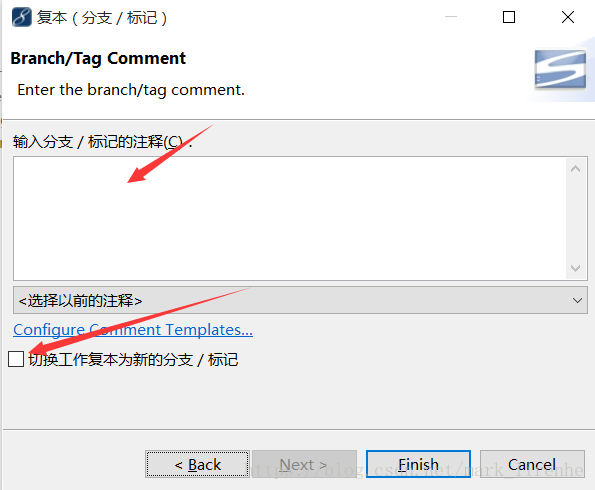Click the Subversive icon in title bar

pos(22,17)
